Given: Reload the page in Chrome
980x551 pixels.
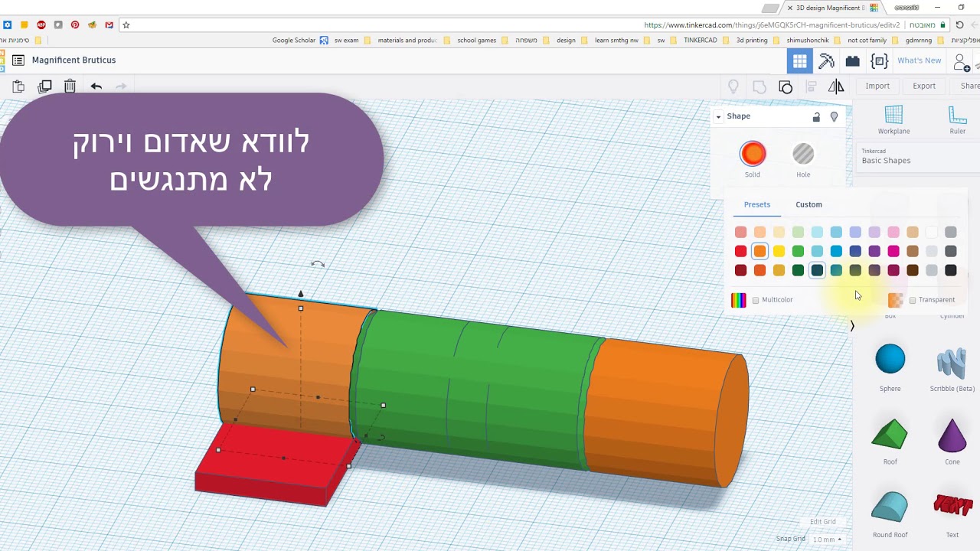Looking at the screenshot, I should pos(959,25).
